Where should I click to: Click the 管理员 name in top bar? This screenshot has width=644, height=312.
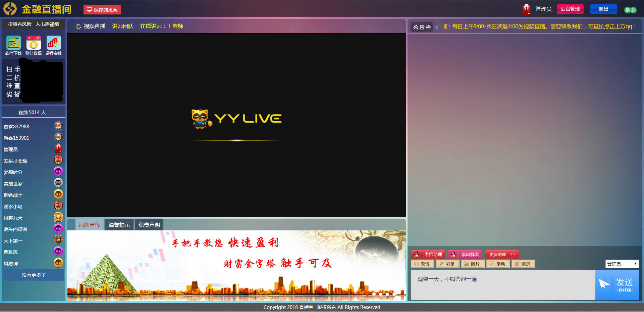pyautogui.click(x=543, y=9)
